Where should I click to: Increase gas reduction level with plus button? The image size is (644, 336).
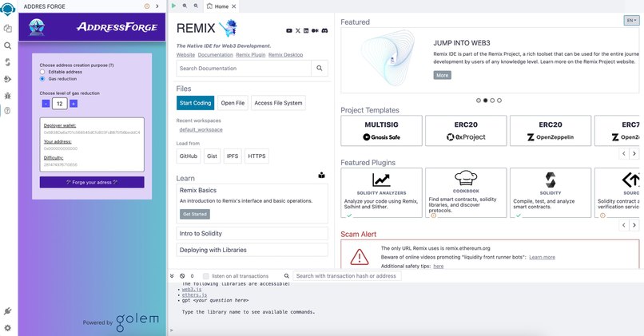coord(74,104)
